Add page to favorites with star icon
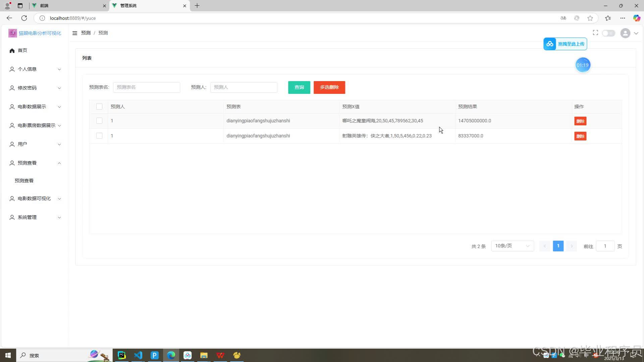This screenshot has height=362, width=644. pos(590,18)
